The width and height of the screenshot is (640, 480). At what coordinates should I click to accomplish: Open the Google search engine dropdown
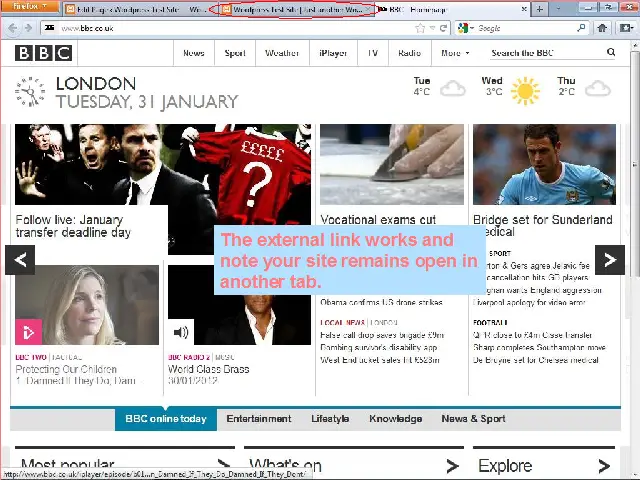point(465,28)
